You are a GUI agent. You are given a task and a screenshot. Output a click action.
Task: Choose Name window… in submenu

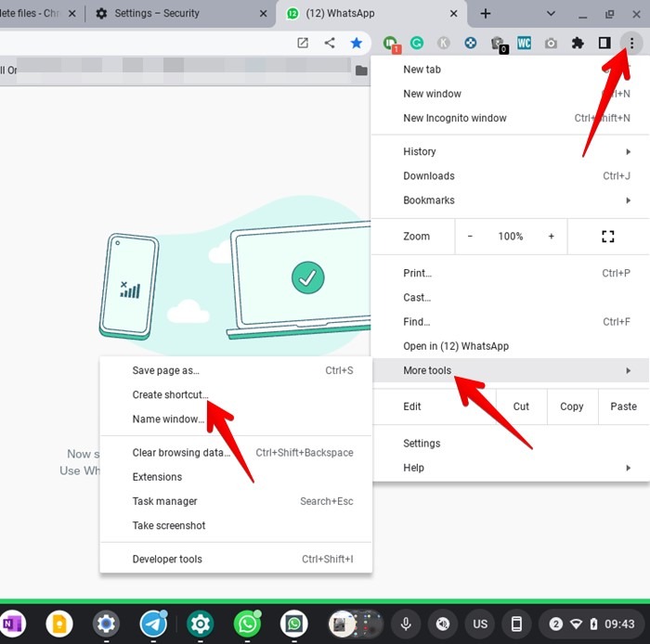[x=236, y=419]
